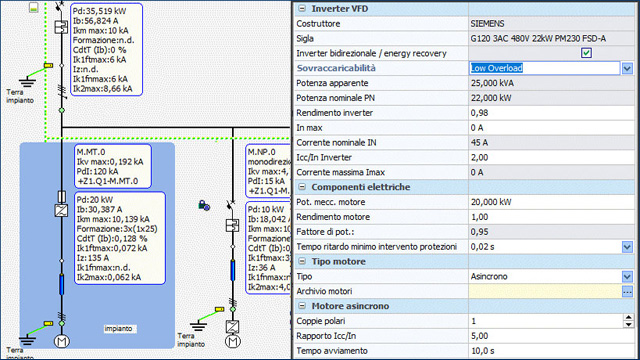Screen dimensions: 640x360
Task: Select the inverter symbol on M.MT.0 line
Action: pos(61,210)
